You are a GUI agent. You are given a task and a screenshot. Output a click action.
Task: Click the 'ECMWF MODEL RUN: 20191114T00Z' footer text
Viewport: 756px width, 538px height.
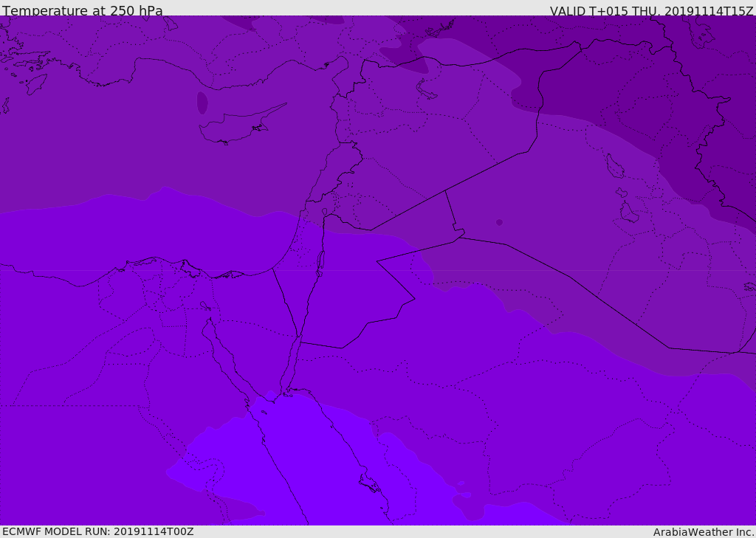click(x=98, y=531)
